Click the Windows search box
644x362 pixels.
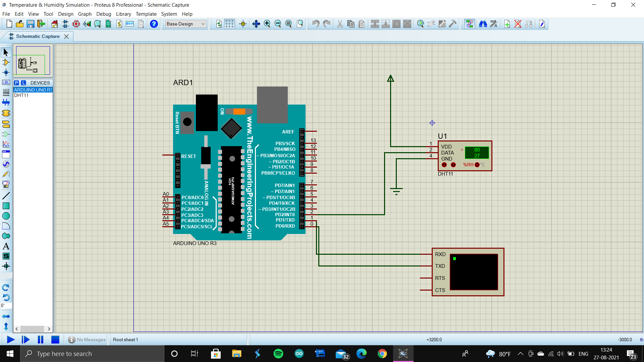click(x=92, y=354)
